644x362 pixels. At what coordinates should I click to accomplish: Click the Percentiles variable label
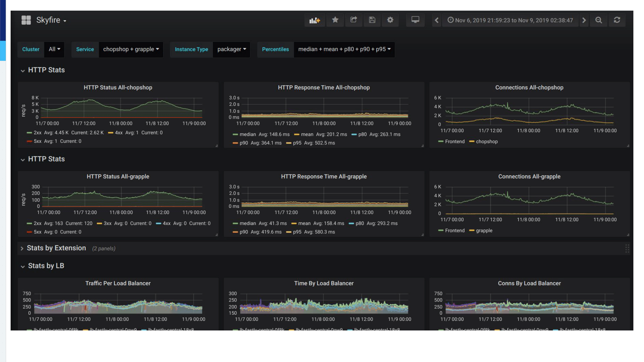click(x=275, y=49)
